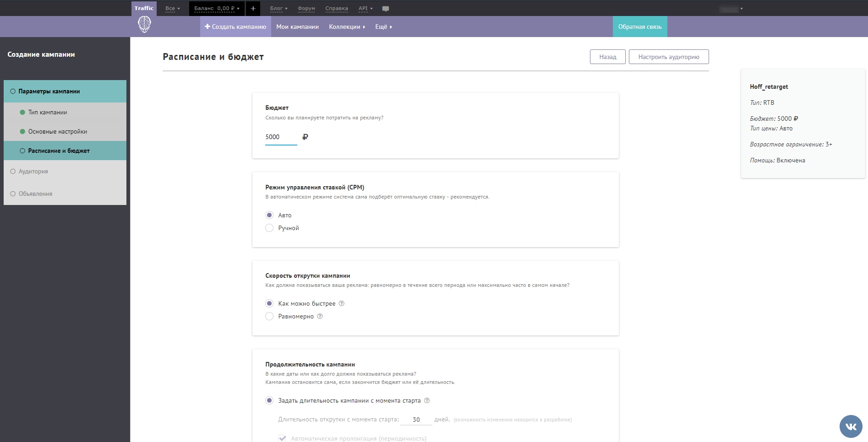
Task: Choose 'Равномерно' delivery speed
Action: [x=269, y=316]
